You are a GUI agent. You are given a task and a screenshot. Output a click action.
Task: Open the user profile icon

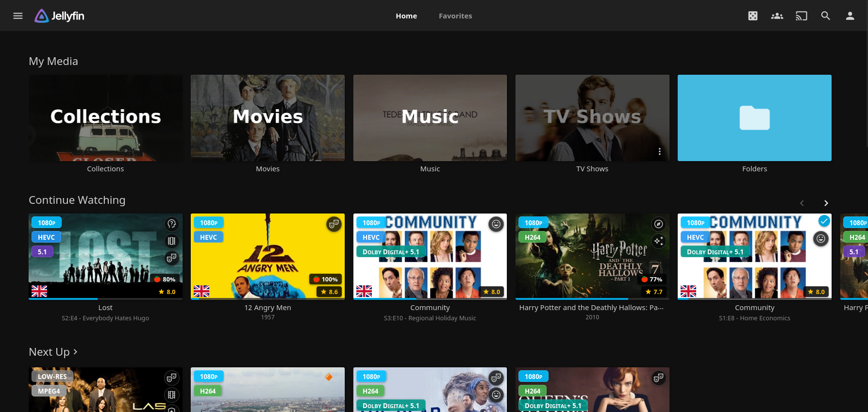pyautogui.click(x=850, y=16)
